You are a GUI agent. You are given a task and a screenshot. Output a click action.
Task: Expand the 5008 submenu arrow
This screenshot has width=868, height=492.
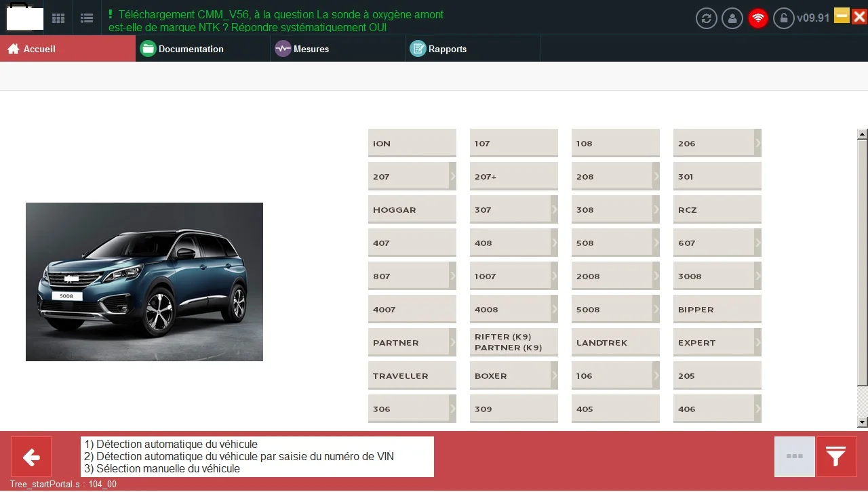click(x=656, y=309)
